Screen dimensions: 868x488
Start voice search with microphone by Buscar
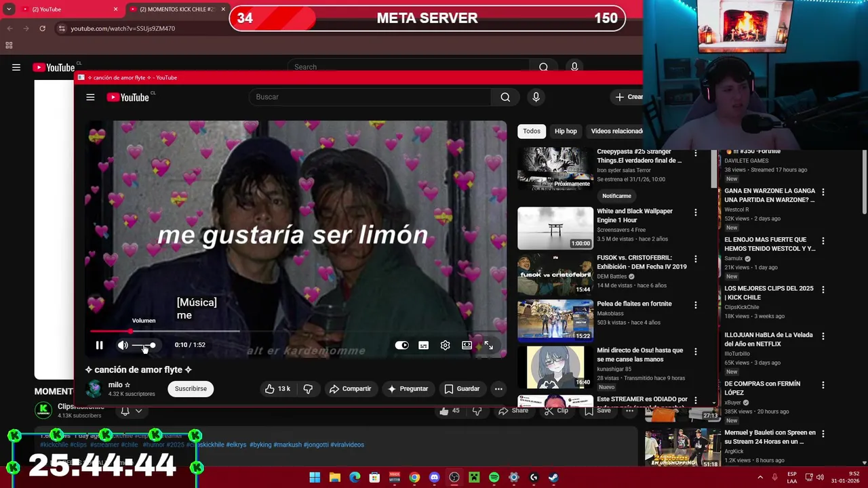point(536,97)
